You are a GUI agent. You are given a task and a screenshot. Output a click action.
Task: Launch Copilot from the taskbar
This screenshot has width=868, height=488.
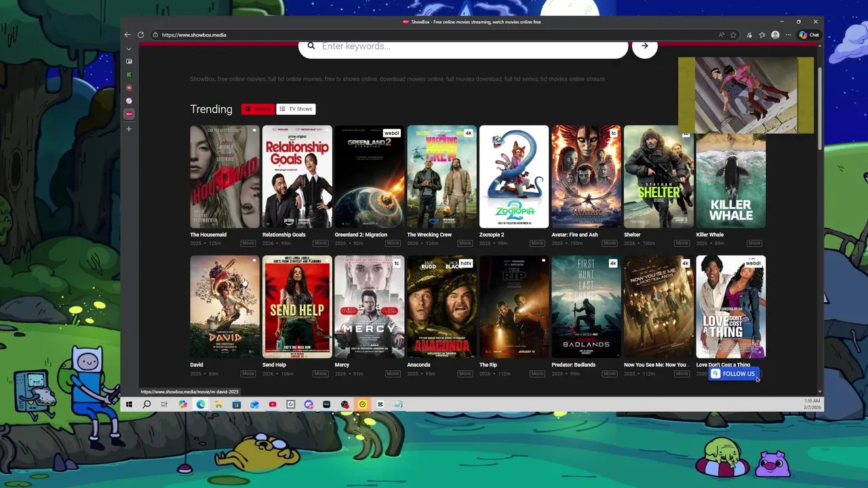pos(183,405)
